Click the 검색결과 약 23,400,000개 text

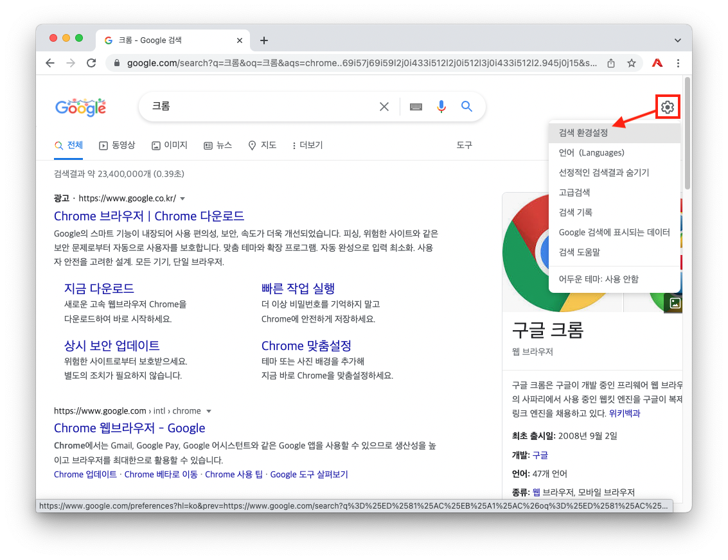pos(119,174)
